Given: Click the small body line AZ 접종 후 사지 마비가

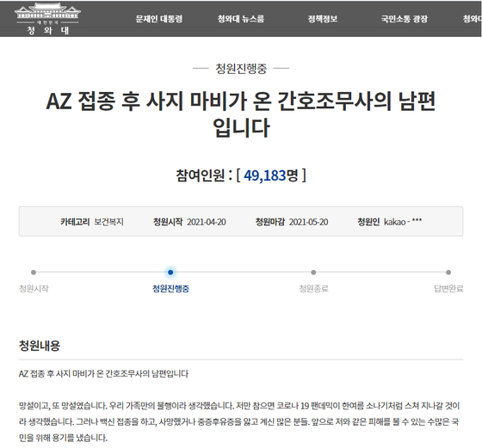Looking at the screenshot, I should pyautogui.click(x=103, y=374).
